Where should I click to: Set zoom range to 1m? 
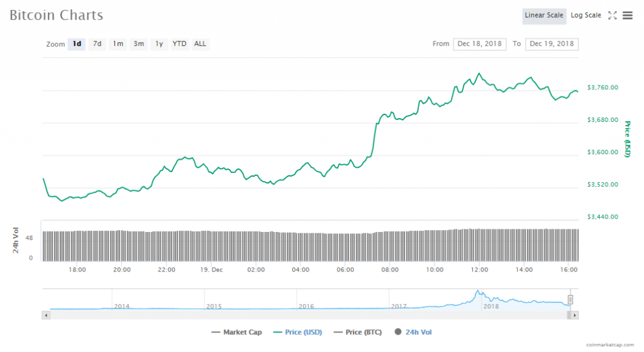coord(118,44)
